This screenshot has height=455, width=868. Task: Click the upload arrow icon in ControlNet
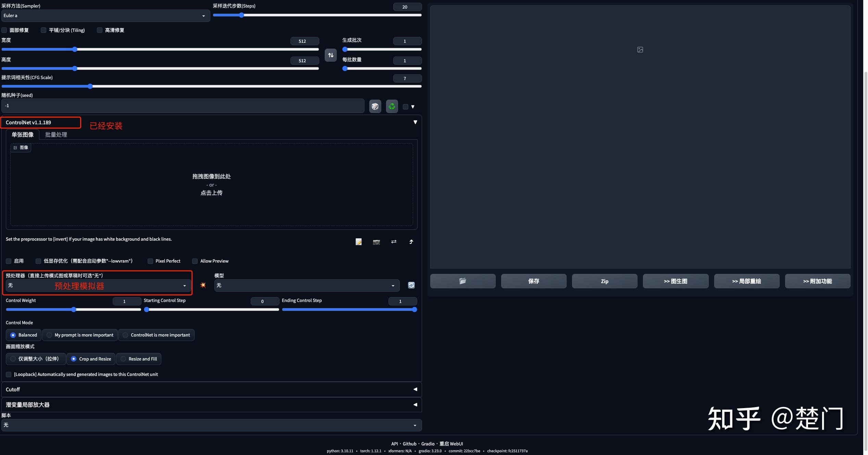click(x=411, y=242)
